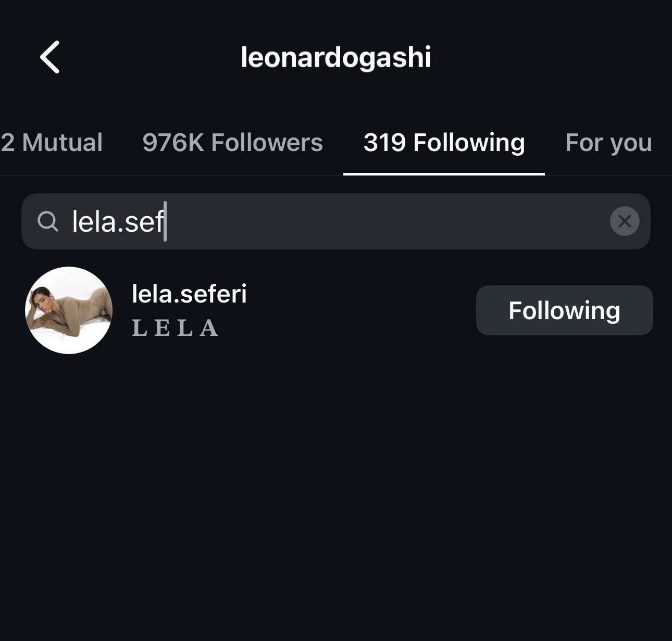Screen dimensions: 672x641
Task: Select the 319 Following tab
Action: click(444, 143)
